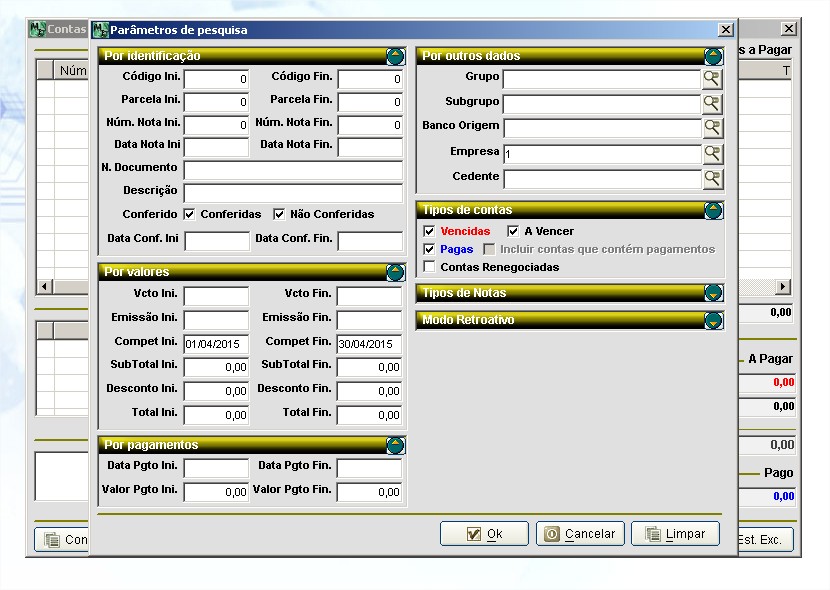This screenshot has width=830, height=590.
Task: Collapse the Por outros dados section
Action: coord(713,56)
